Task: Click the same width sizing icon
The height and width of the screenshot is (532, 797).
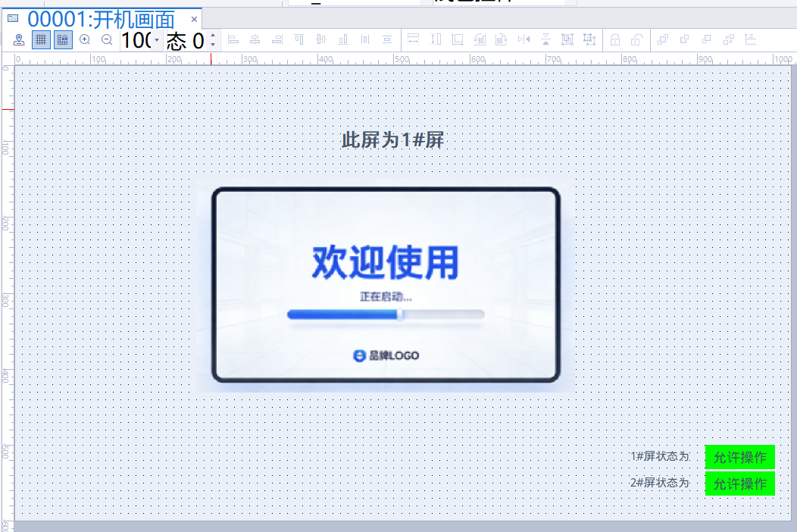Action: 414,39
